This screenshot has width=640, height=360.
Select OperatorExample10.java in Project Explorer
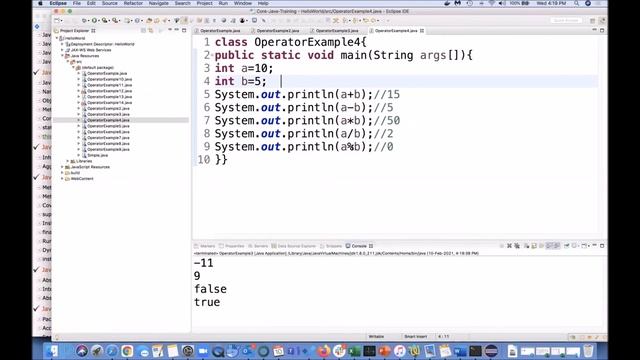point(109,79)
